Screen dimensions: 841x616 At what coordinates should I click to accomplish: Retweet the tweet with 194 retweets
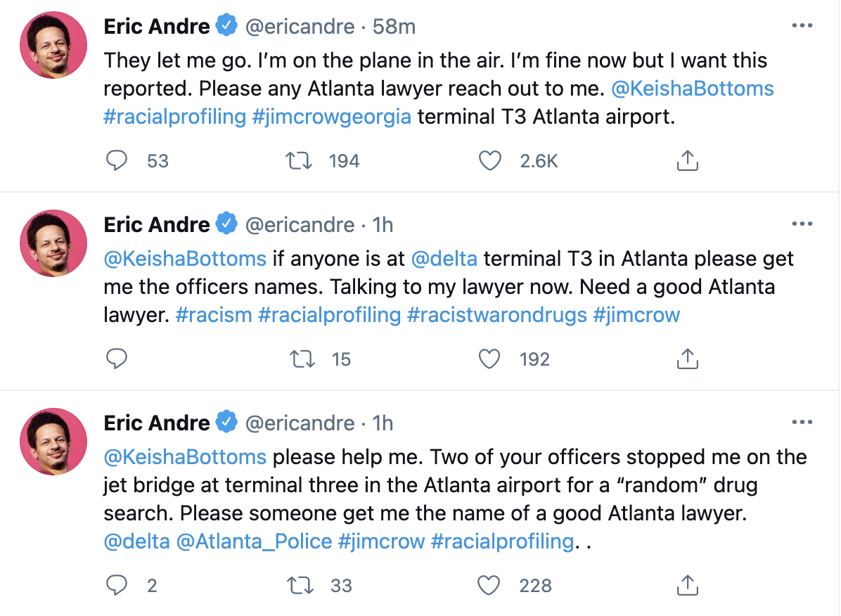[x=301, y=161]
